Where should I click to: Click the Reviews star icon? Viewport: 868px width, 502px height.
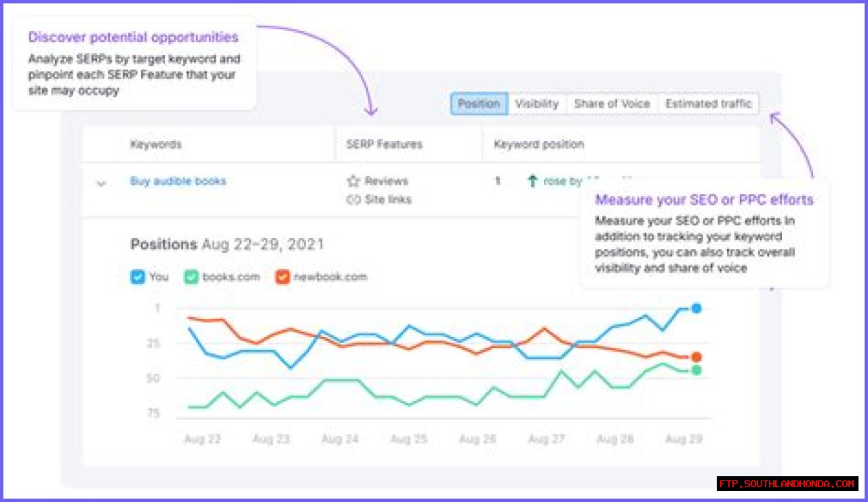[353, 181]
